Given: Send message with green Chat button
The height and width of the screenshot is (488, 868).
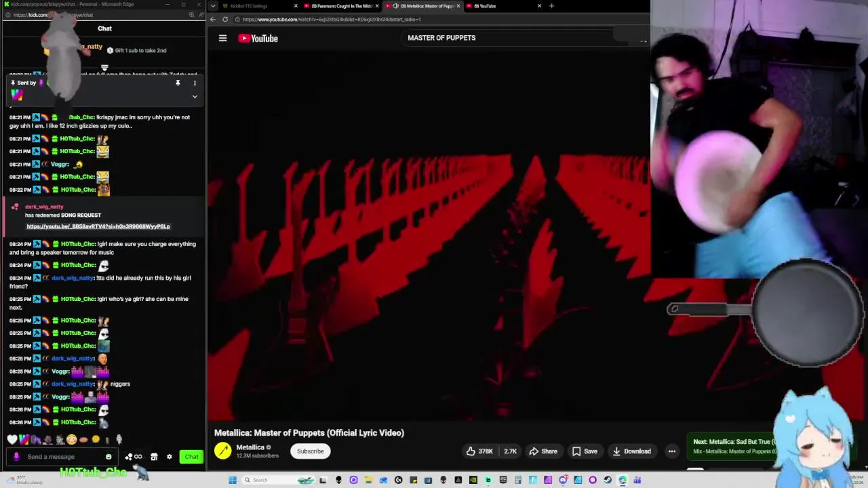Looking at the screenshot, I should 192,457.
